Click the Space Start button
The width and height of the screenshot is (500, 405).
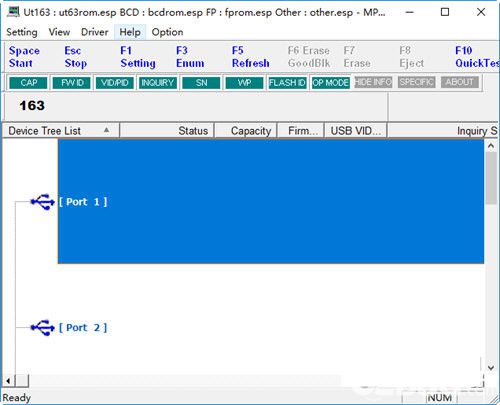24,57
